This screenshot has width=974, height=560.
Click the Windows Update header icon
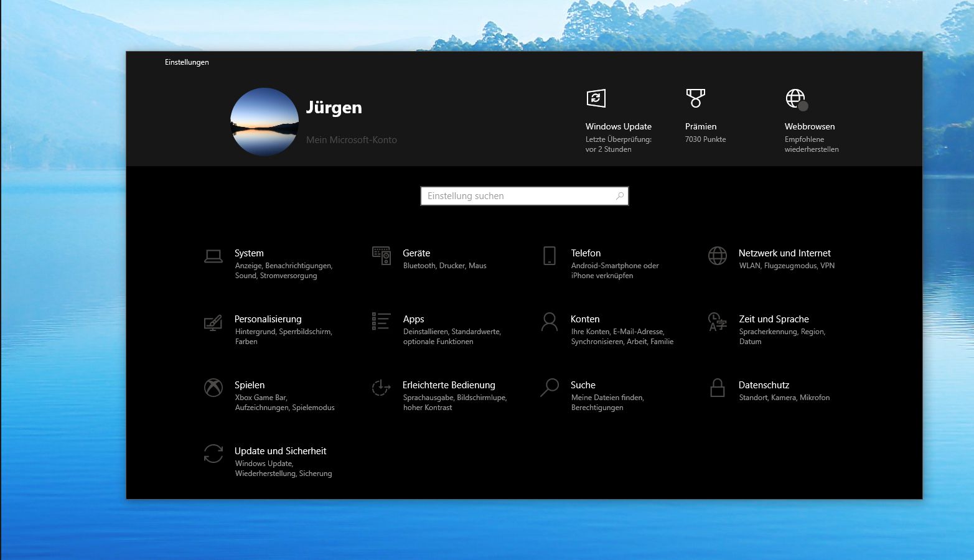click(x=596, y=98)
